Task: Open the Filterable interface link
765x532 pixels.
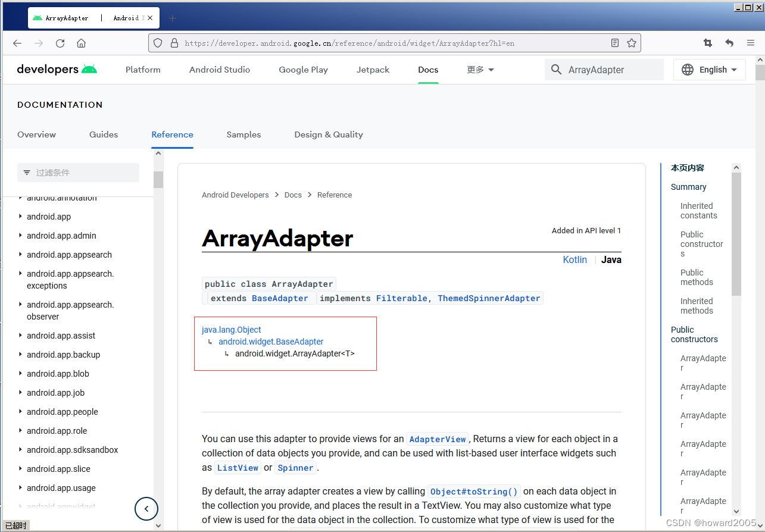Action: 402,298
